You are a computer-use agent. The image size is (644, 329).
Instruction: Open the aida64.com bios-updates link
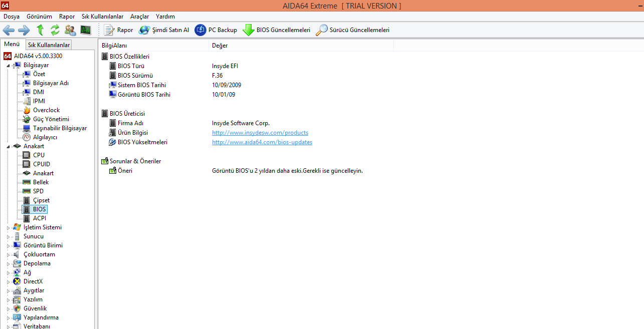click(x=262, y=142)
